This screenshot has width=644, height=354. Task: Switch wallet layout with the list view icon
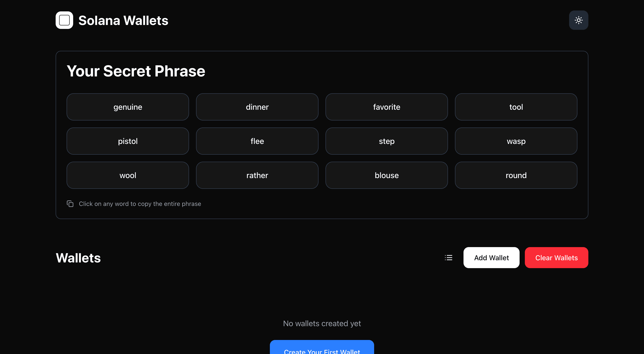click(449, 257)
